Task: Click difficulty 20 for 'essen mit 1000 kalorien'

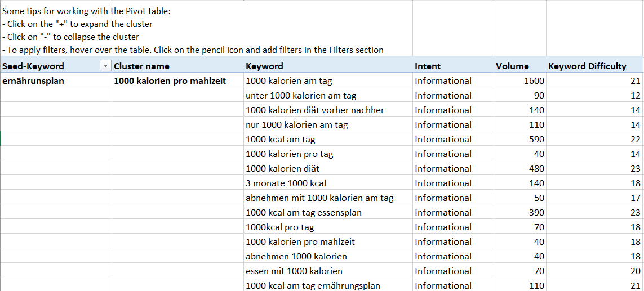Action: [595, 271]
